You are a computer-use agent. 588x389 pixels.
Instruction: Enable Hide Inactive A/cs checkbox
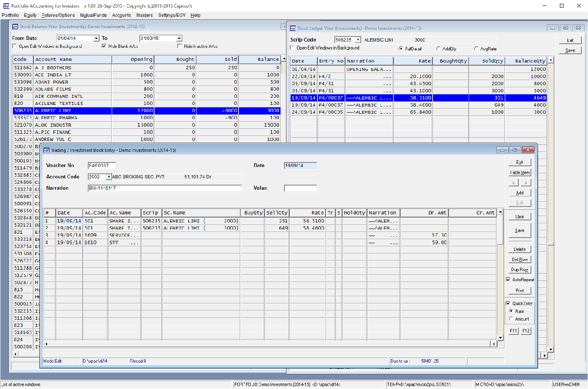pyautogui.click(x=180, y=46)
